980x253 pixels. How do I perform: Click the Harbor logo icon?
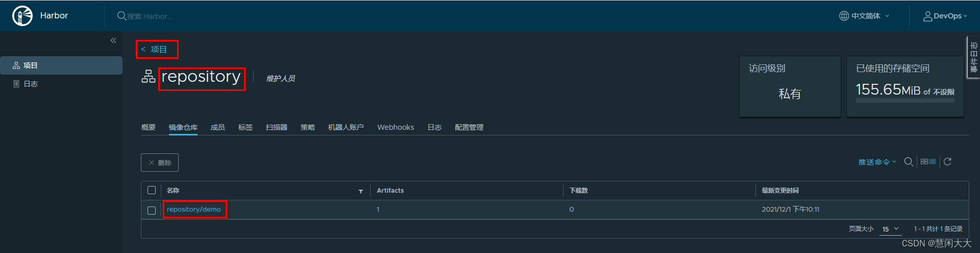(x=22, y=16)
